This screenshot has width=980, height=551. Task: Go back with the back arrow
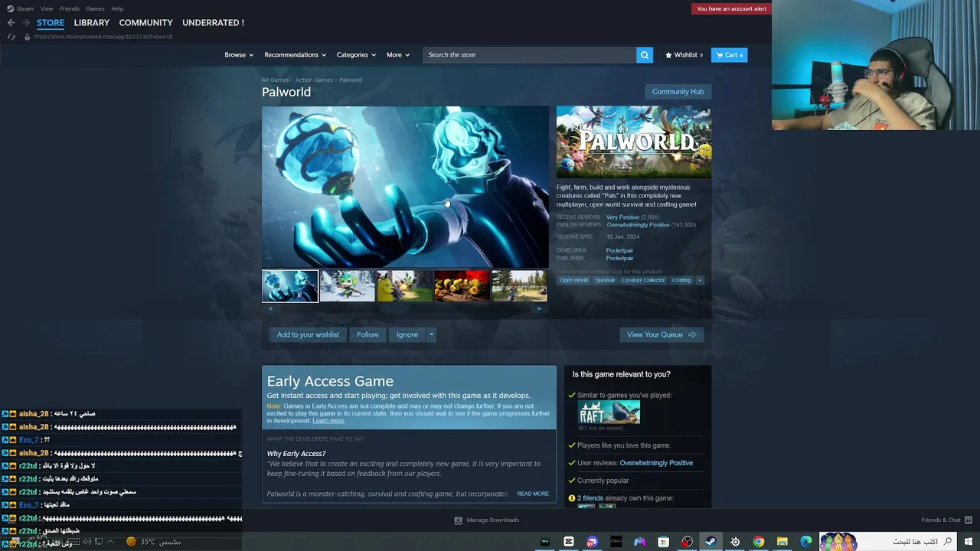[x=11, y=23]
